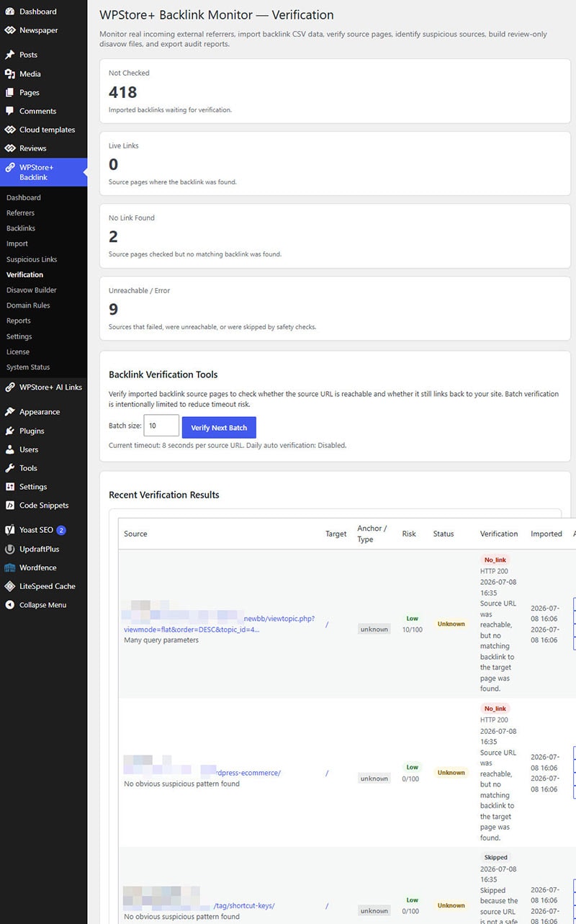Open the Backlink Dashboard submenu item
Viewport: 576px width, 924px height.
point(24,197)
